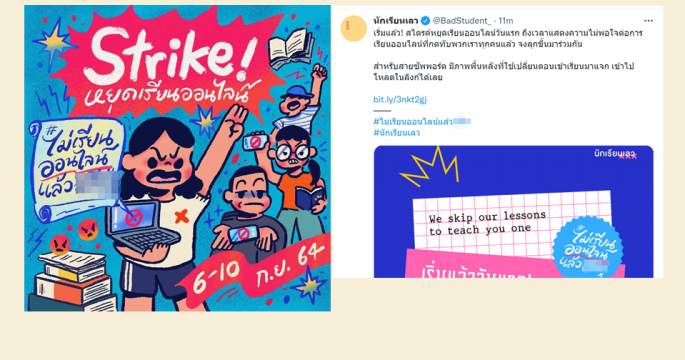Click the open book illustration on poster

click(291, 48)
